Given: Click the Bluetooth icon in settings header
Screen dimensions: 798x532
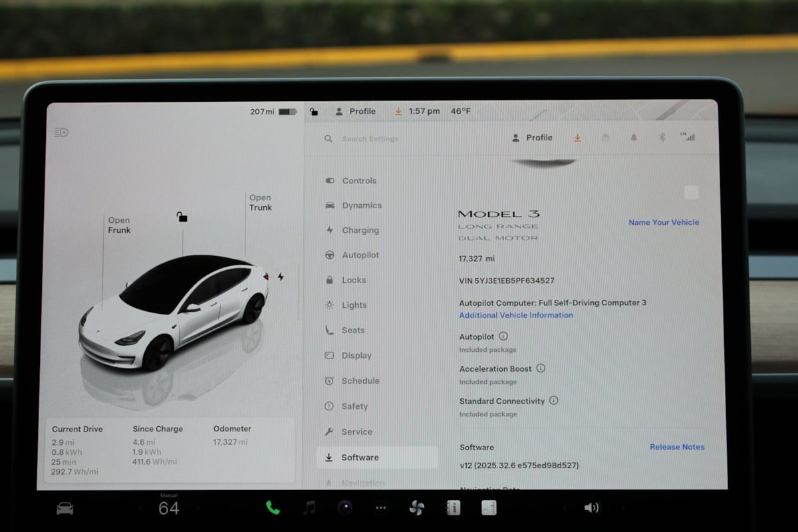Looking at the screenshot, I should pos(662,138).
